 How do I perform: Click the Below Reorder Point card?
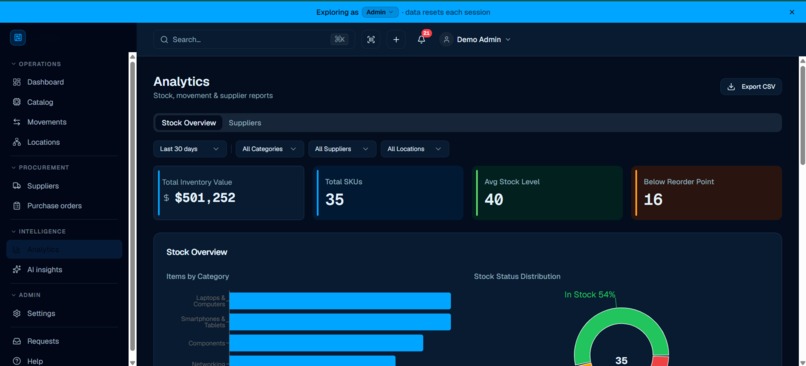pos(707,193)
